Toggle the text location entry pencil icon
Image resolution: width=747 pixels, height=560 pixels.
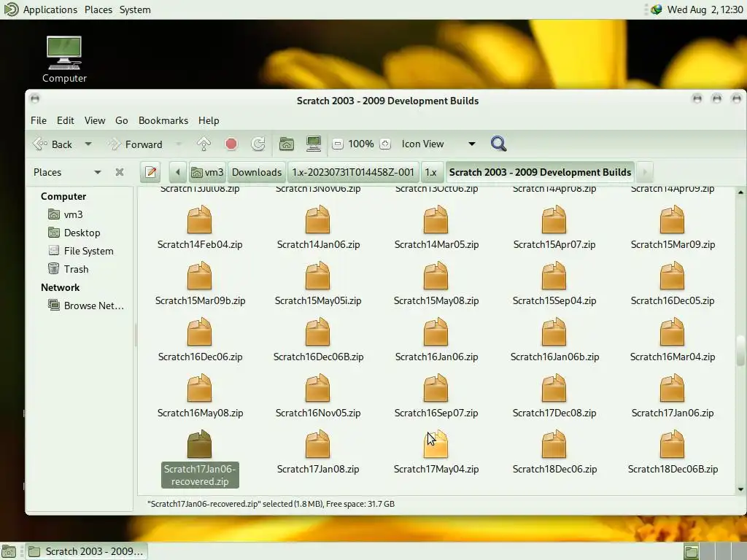click(151, 172)
